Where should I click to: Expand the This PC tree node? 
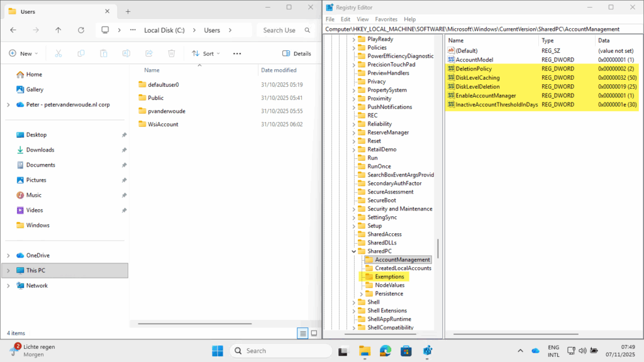pyautogui.click(x=8, y=270)
